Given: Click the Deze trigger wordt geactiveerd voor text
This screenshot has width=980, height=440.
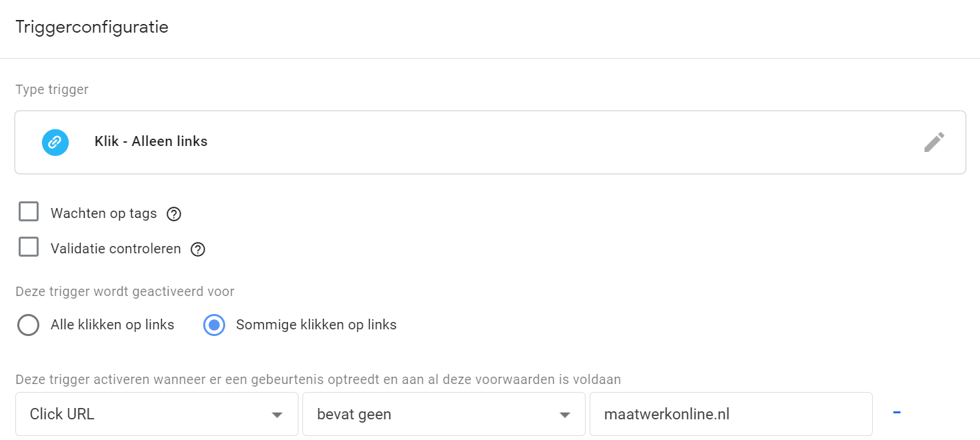Looking at the screenshot, I should coord(125,291).
